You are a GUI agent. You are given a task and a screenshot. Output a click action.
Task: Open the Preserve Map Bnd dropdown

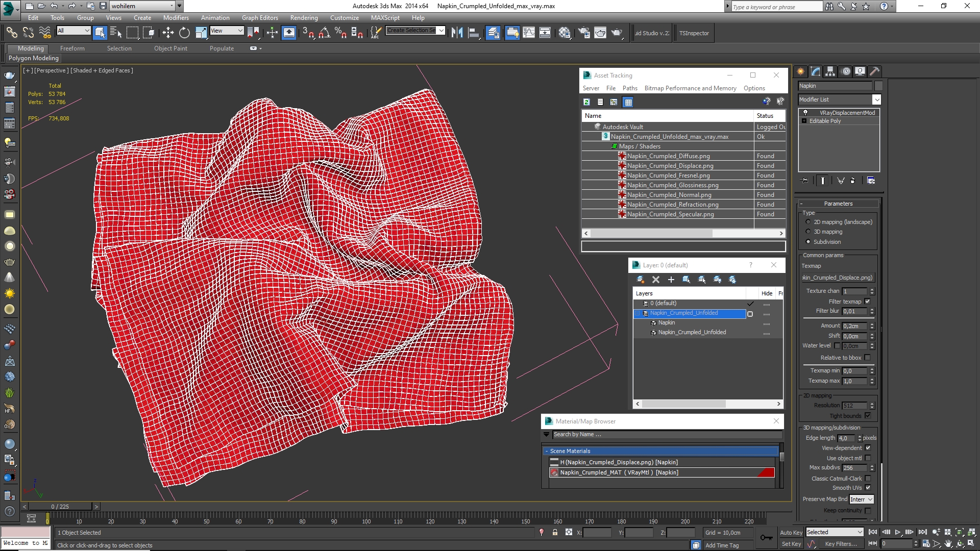coord(861,499)
